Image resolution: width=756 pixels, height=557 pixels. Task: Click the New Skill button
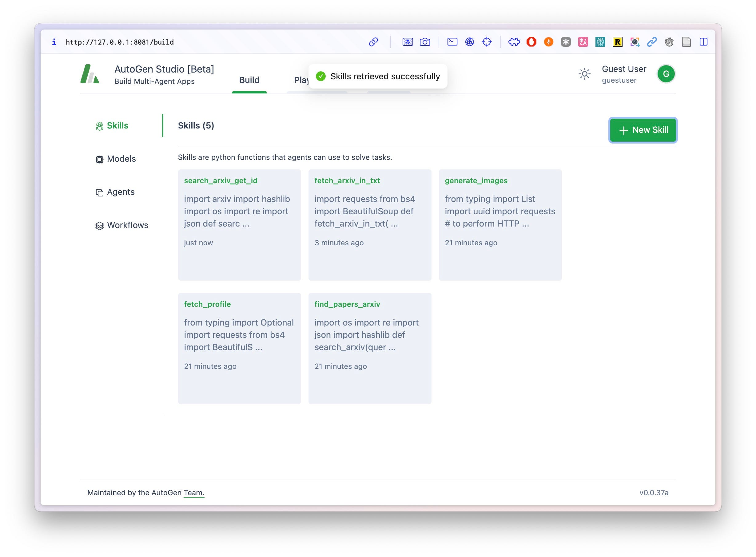643,130
